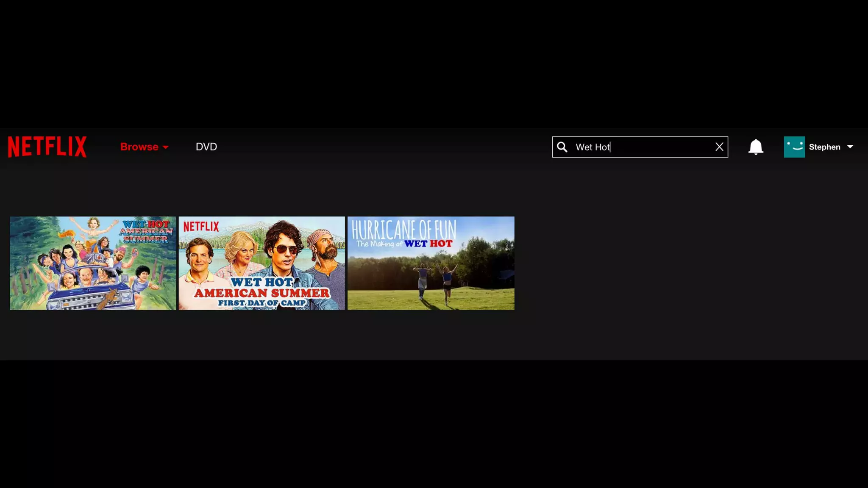
Task: Click the Netflix badge on First Day of Camp
Action: pyautogui.click(x=201, y=227)
